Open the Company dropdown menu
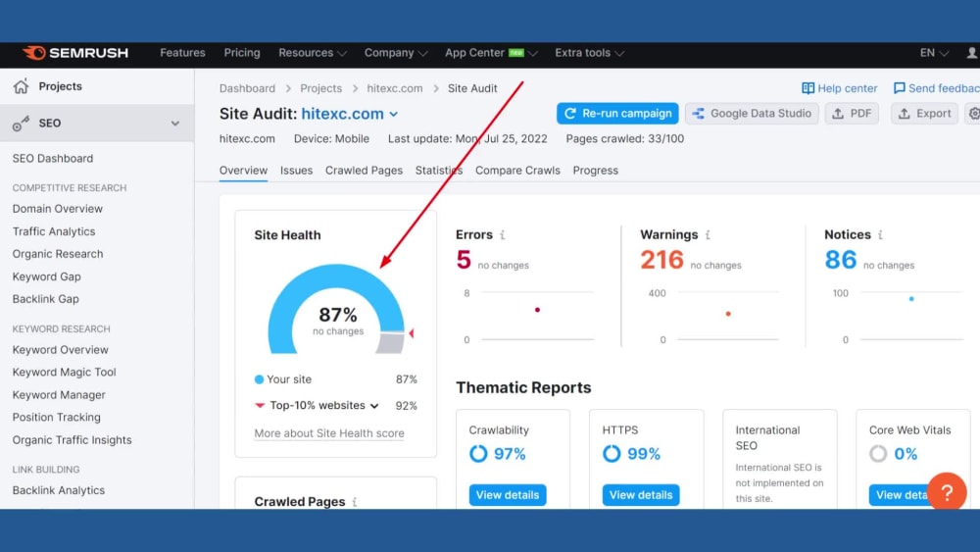The image size is (980, 552). (396, 53)
